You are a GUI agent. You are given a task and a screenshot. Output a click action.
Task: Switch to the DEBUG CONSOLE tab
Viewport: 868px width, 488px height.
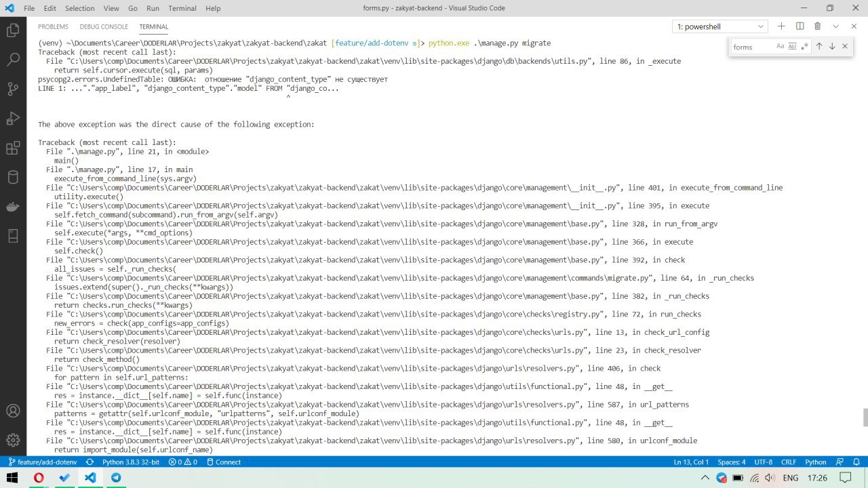pyautogui.click(x=104, y=26)
